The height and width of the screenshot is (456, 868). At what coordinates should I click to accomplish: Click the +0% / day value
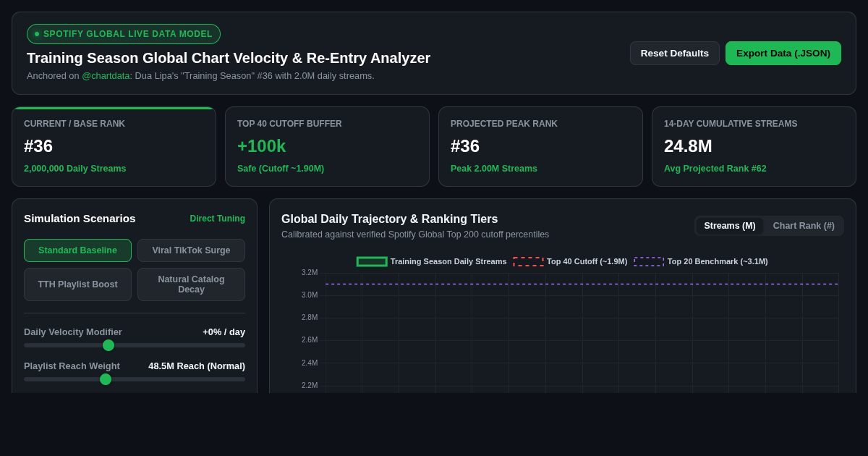pos(224,332)
